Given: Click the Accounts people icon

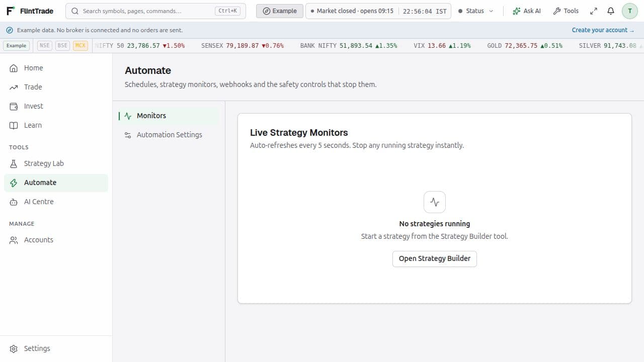Looking at the screenshot, I should coord(14,240).
